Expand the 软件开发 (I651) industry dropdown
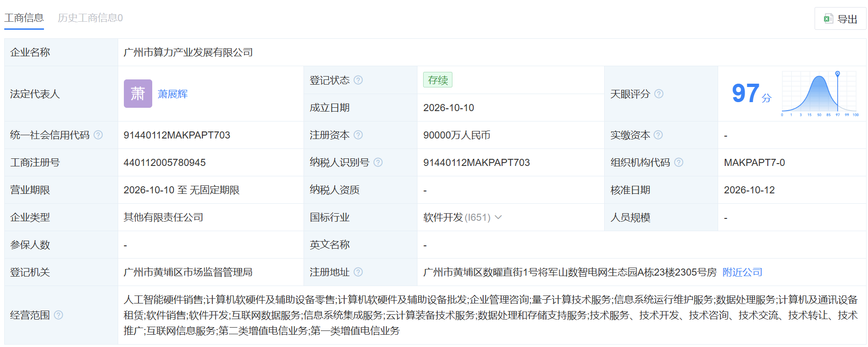The width and height of the screenshot is (868, 347). (x=498, y=217)
